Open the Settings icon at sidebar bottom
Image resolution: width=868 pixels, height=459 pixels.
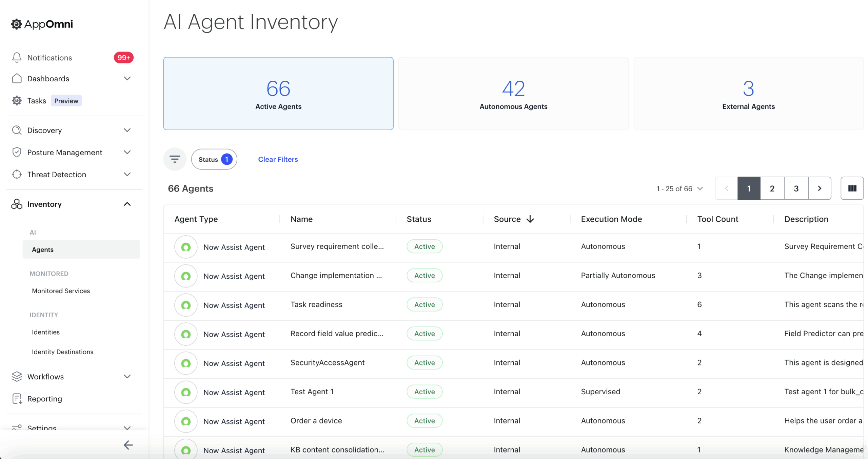(x=17, y=428)
